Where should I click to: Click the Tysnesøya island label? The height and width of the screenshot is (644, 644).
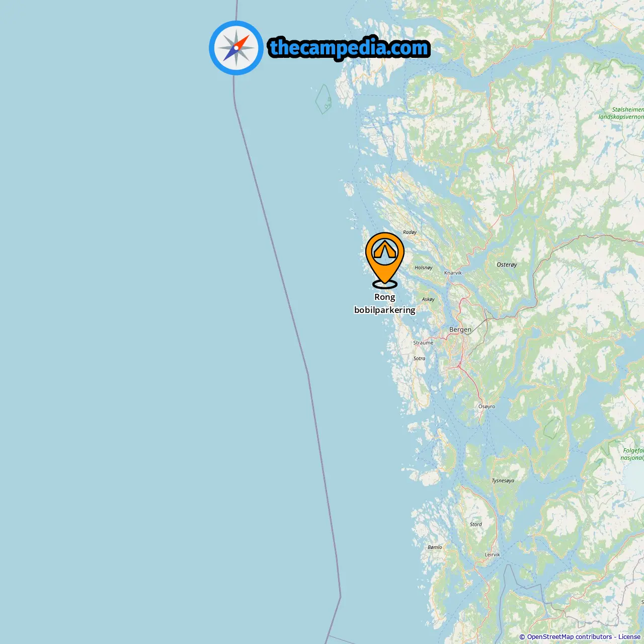tap(503, 480)
